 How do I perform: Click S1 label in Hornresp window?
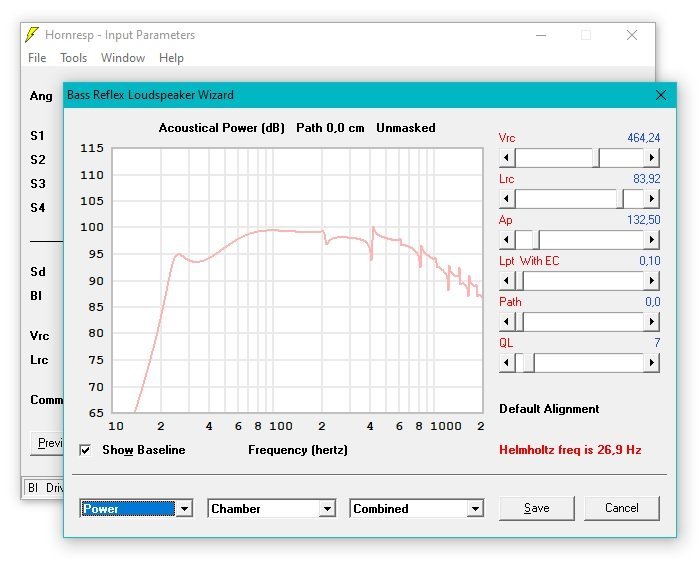37,136
